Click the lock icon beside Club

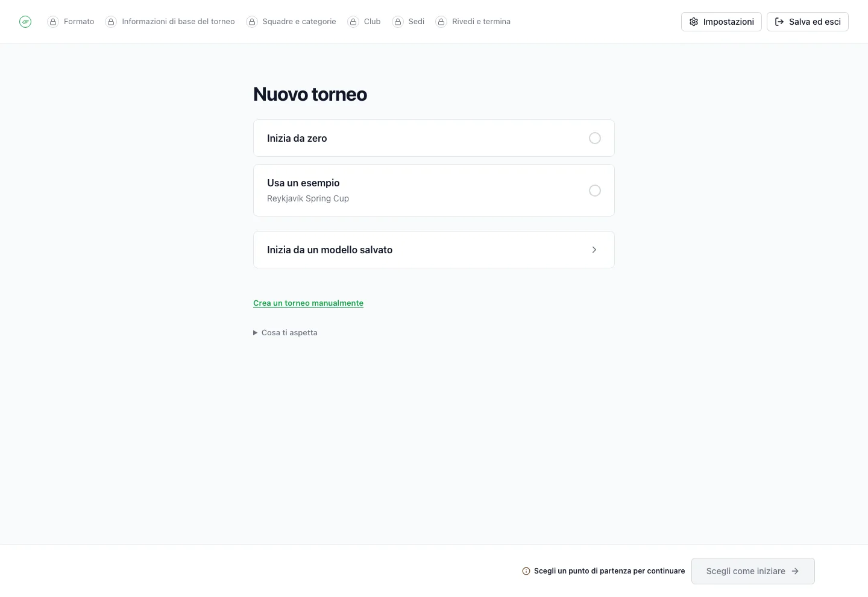tap(353, 22)
